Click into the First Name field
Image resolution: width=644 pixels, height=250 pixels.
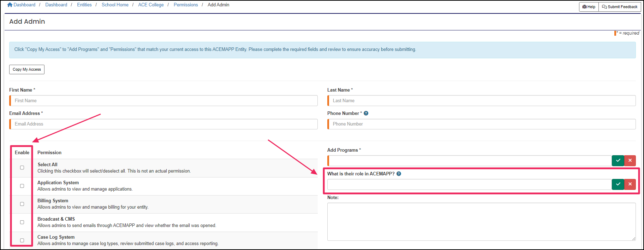click(x=163, y=101)
